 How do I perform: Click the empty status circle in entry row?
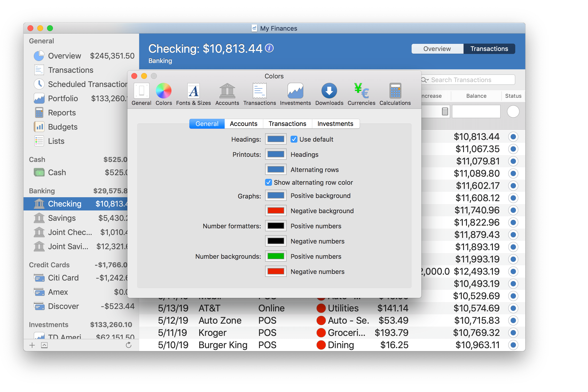tap(513, 111)
